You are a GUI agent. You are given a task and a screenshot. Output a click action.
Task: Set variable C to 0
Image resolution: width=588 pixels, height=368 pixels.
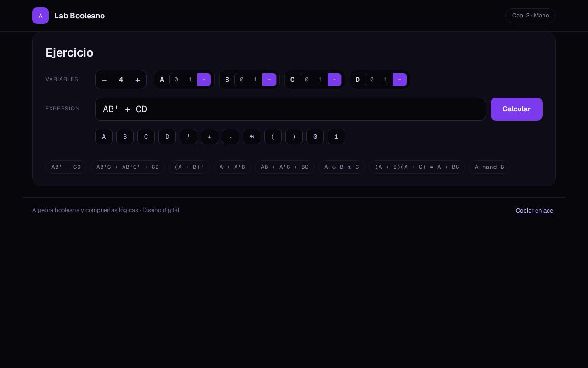click(x=307, y=80)
